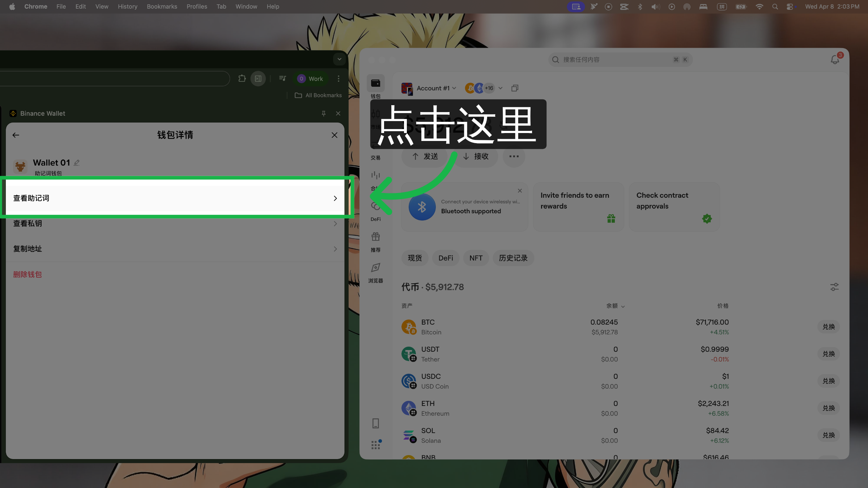Open Bookmarks menu in menu bar

pos(162,7)
